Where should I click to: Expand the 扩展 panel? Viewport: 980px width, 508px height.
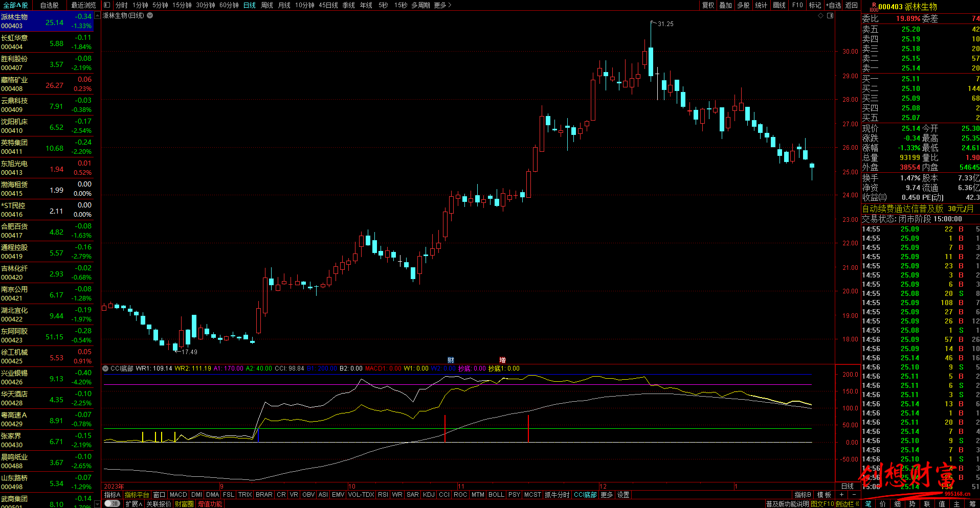[133, 504]
